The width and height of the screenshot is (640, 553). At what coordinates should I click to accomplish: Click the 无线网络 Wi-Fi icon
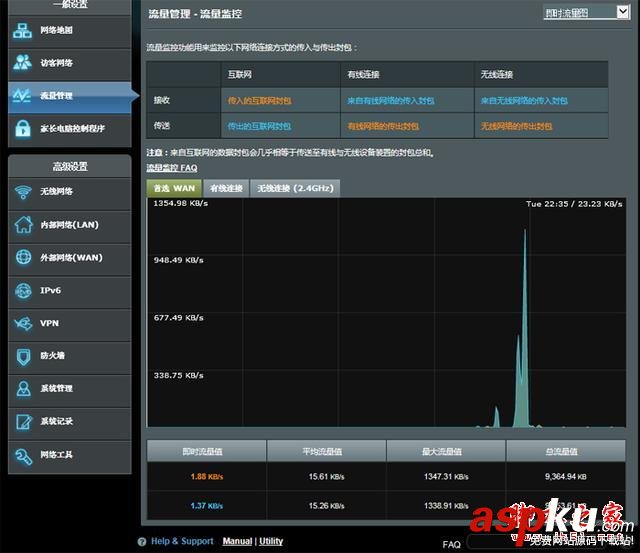pos(23,192)
